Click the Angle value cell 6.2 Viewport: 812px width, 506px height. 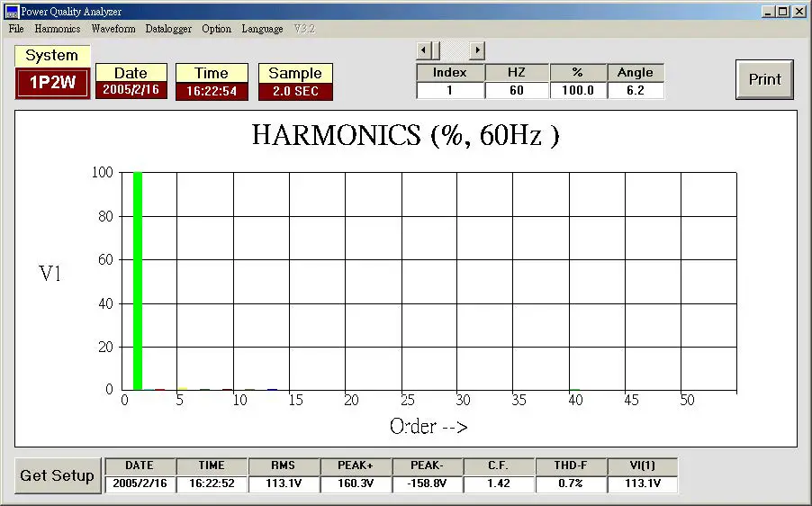tap(636, 90)
